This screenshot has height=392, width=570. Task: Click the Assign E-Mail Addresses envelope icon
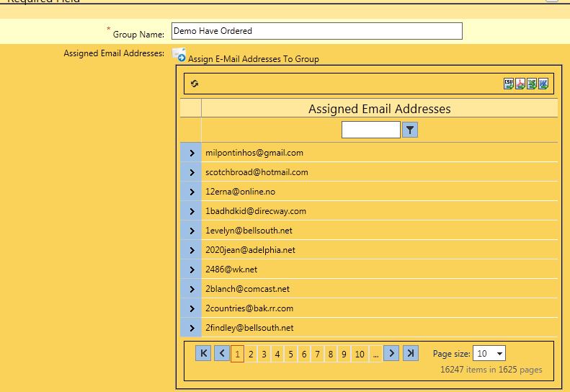[x=179, y=55]
